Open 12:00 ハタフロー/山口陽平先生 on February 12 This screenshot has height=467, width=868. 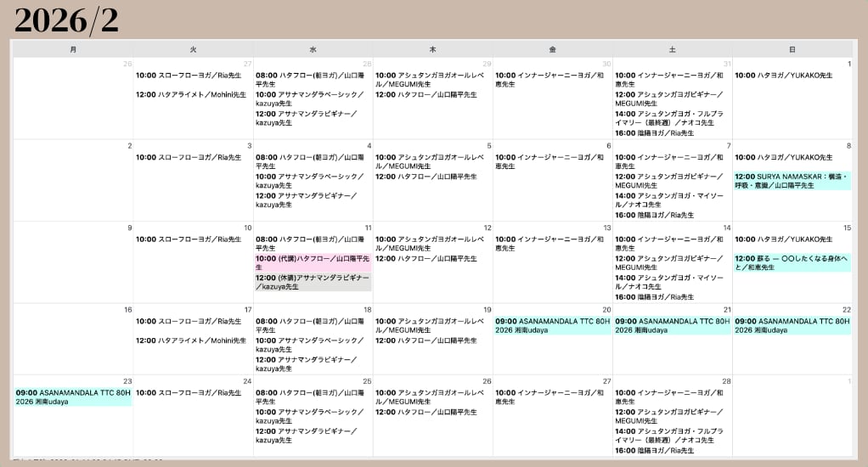click(x=426, y=258)
